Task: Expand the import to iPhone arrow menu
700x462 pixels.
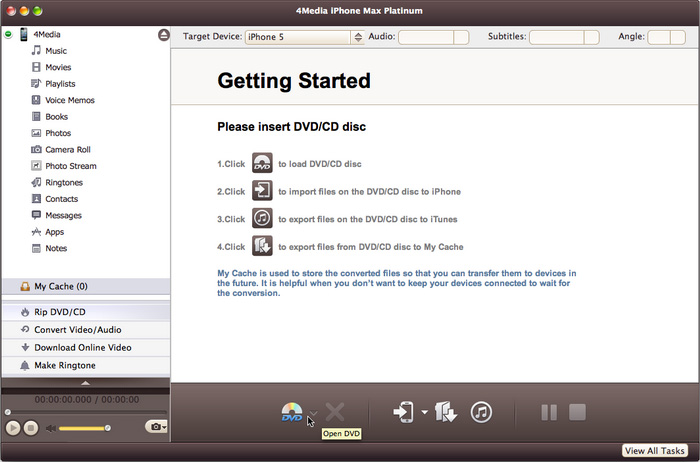Action: point(424,412)
